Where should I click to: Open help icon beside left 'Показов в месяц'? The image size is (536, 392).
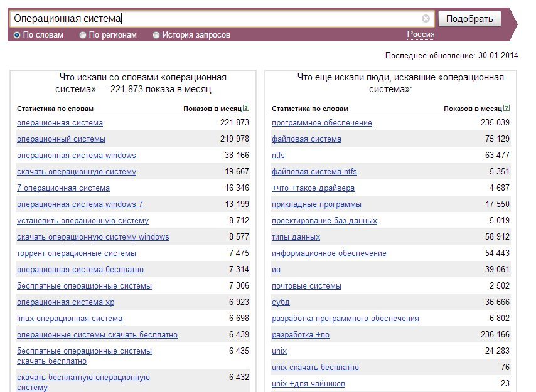(x=246, y=108)
